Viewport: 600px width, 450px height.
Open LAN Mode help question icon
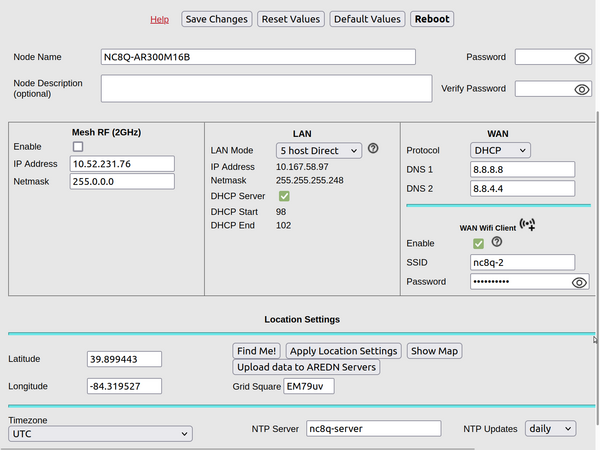coord(373,148)
